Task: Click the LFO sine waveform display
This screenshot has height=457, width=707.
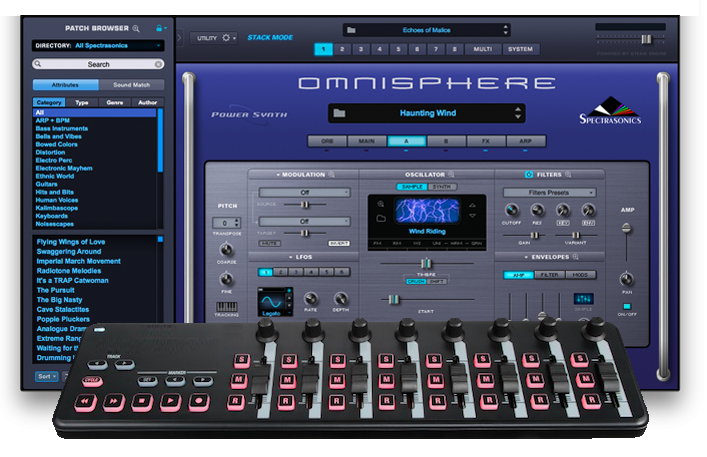Action: pos(271,302)
